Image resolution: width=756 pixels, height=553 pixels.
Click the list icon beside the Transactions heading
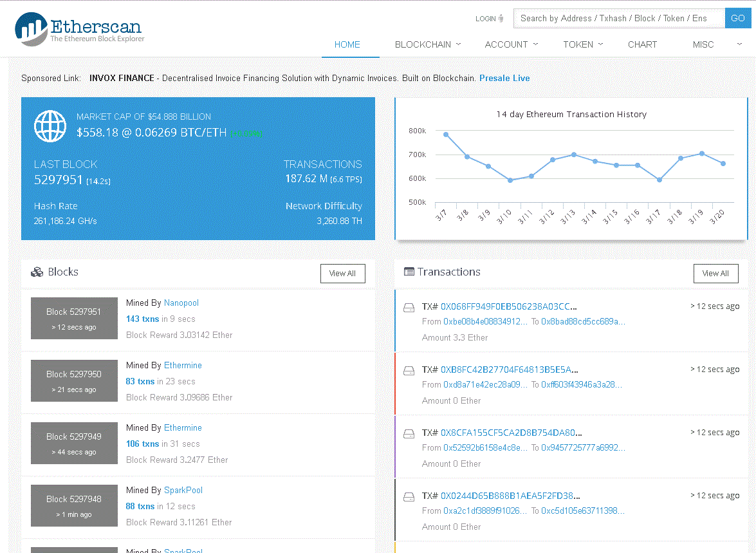[x=409, y=272]
